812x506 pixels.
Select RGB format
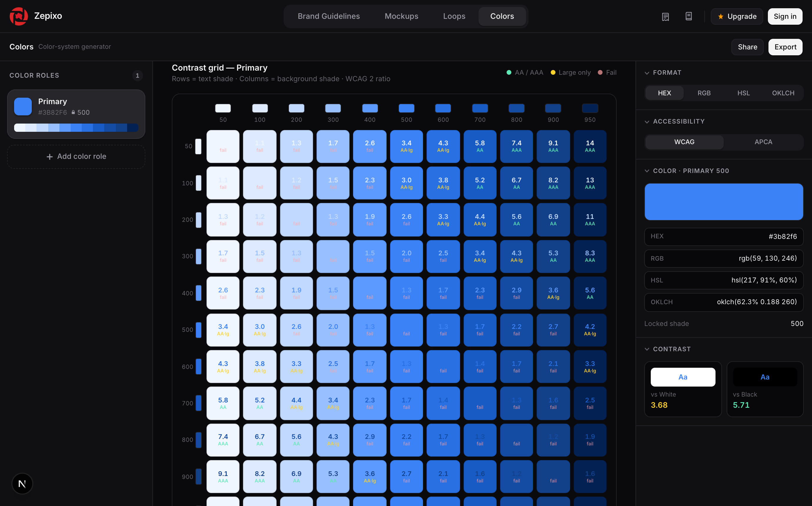704,93
